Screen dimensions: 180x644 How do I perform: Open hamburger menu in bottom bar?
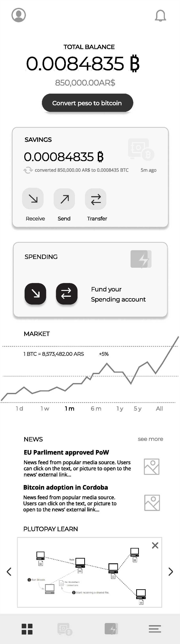(x=155, y=628)
